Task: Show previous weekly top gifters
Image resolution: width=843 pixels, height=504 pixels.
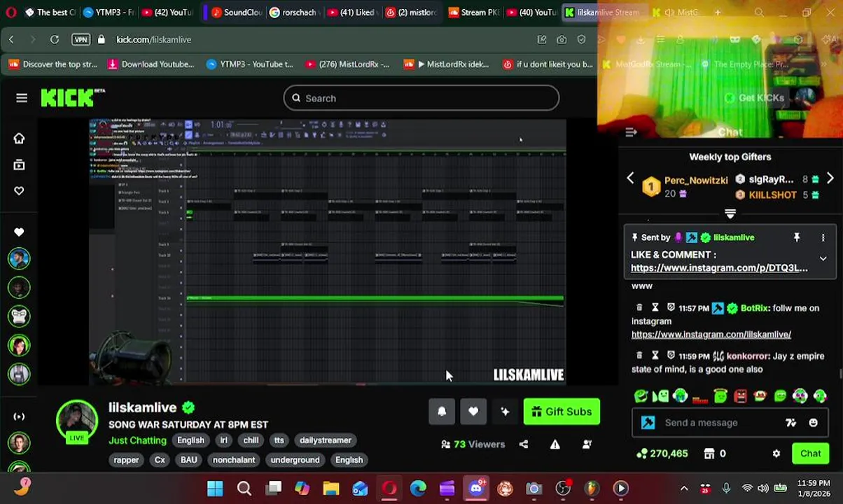Action: click(x=630, y=179)
